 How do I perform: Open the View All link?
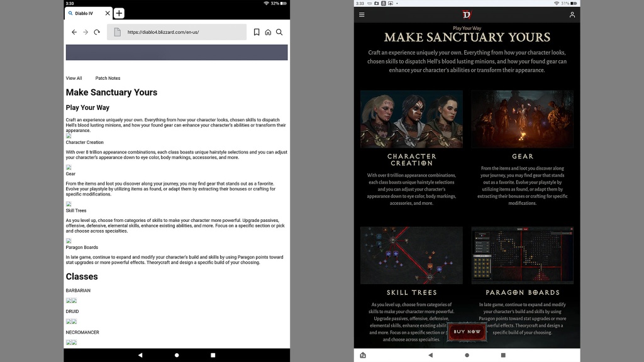point(74,79)
